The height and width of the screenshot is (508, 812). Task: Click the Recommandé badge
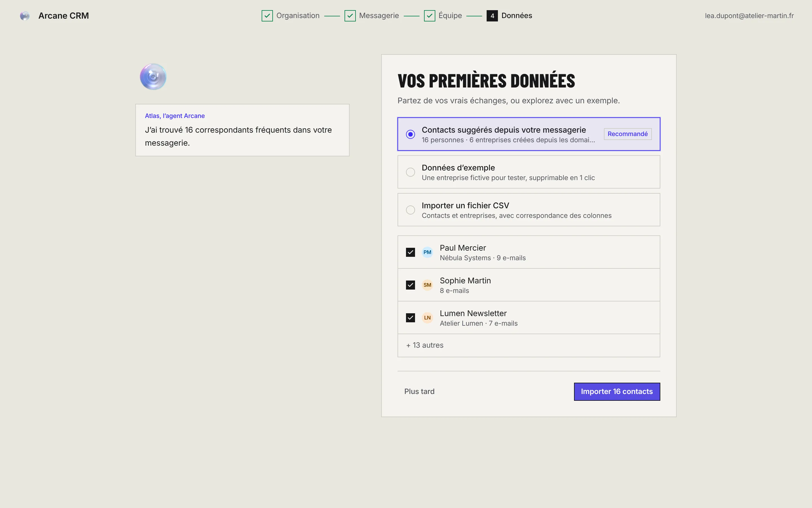point(627,134)
